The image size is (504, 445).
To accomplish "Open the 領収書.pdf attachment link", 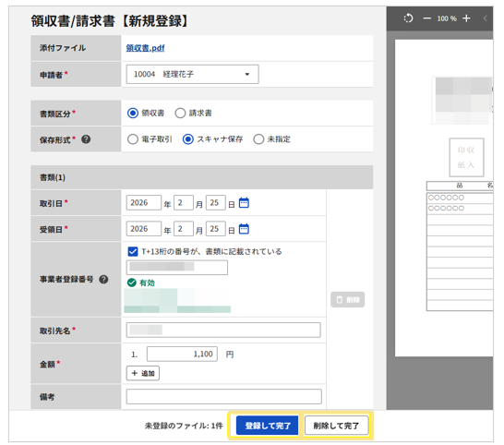I will (145, 48).
